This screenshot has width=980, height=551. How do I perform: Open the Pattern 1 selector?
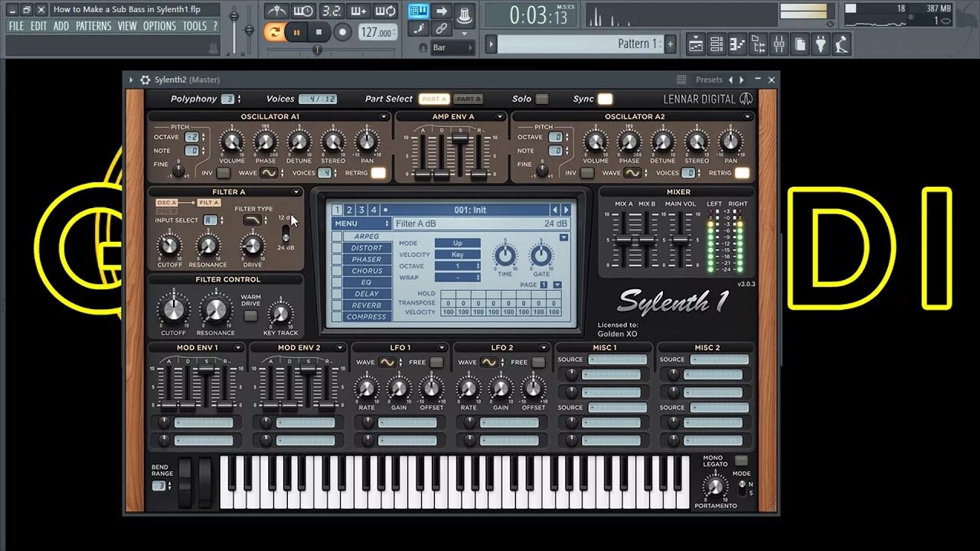[580, 44]
